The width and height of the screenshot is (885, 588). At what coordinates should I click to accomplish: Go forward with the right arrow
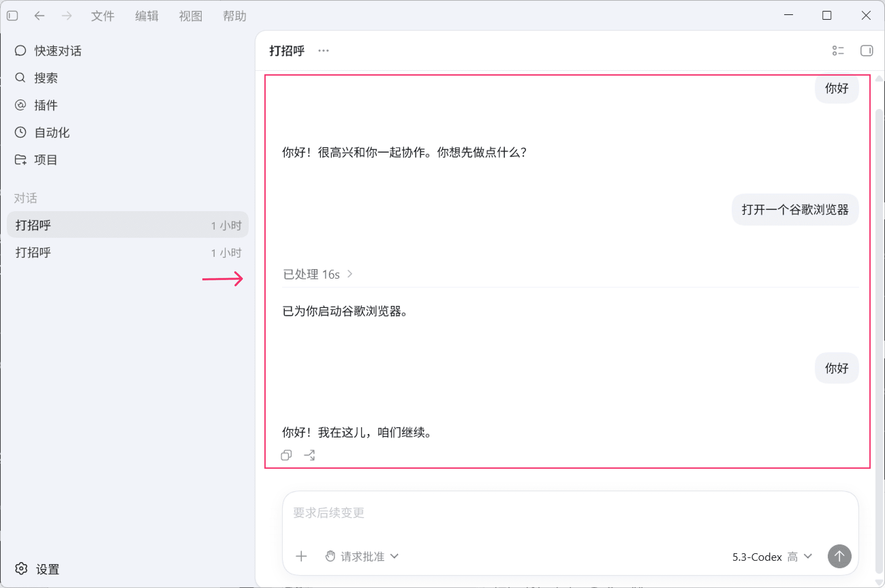(67, 16)
